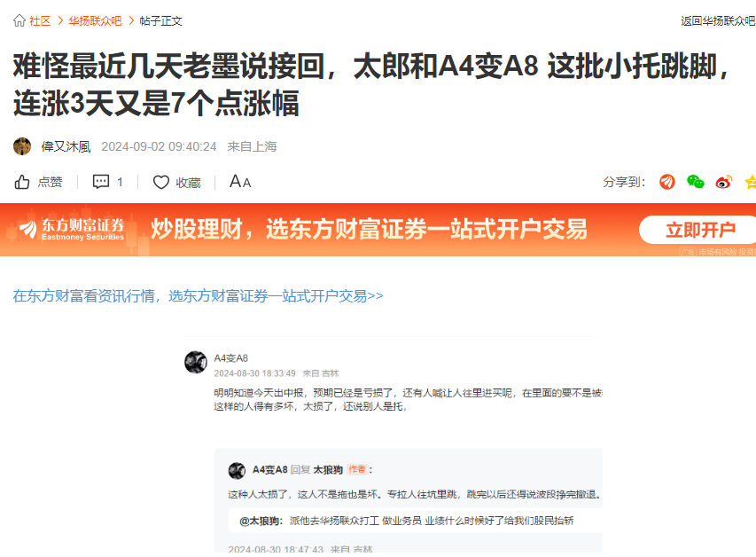Click the post author's avatar
Screen dimensions: 756x557
pyautogui.click(x=22, y=146)
